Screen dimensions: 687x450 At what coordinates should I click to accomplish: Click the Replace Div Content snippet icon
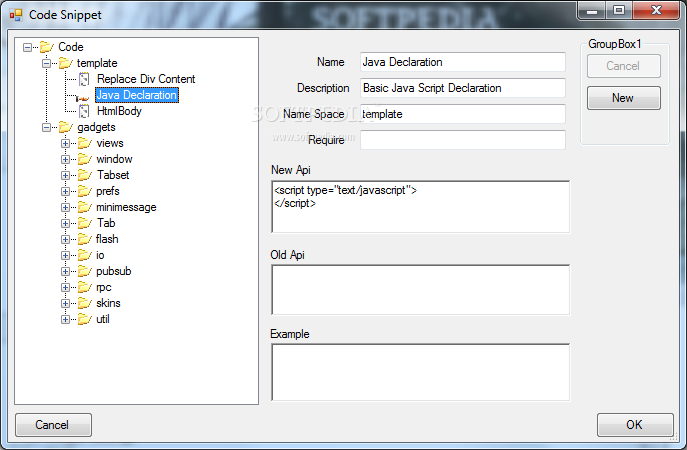click(84, 79)
